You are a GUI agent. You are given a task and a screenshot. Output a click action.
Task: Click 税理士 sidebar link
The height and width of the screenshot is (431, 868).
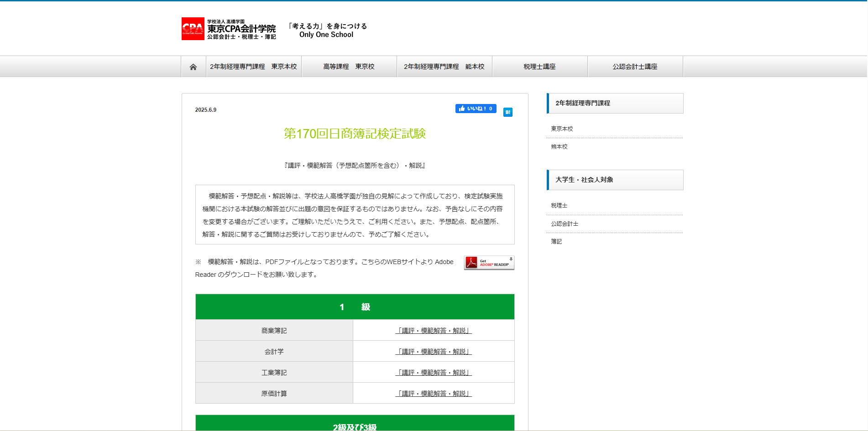559,206
